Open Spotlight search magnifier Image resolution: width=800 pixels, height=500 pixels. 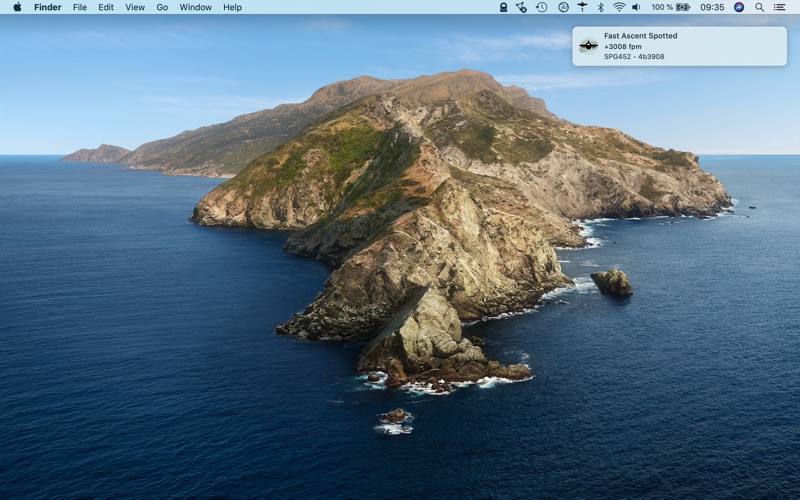(759, 7)
